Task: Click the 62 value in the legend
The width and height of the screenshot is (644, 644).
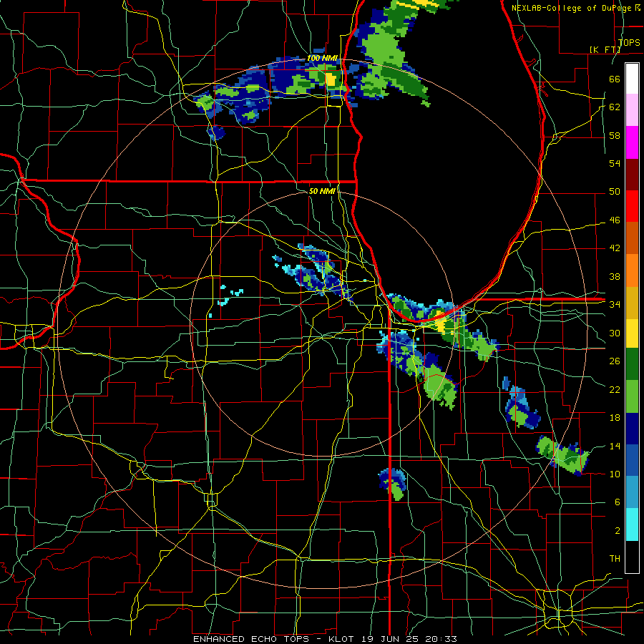Action: coord(615,107)
